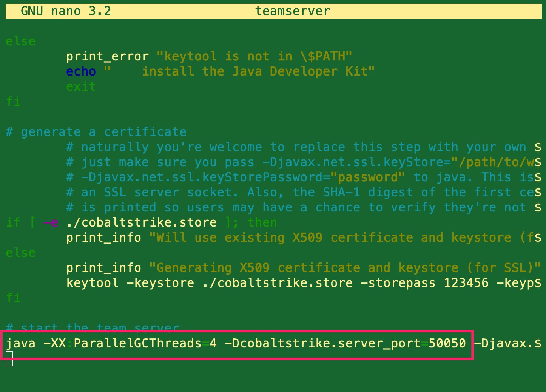The width and height of the screenshot is (546, 392).
Task: Click the cursor block below the java line
Action: [9, 359]
